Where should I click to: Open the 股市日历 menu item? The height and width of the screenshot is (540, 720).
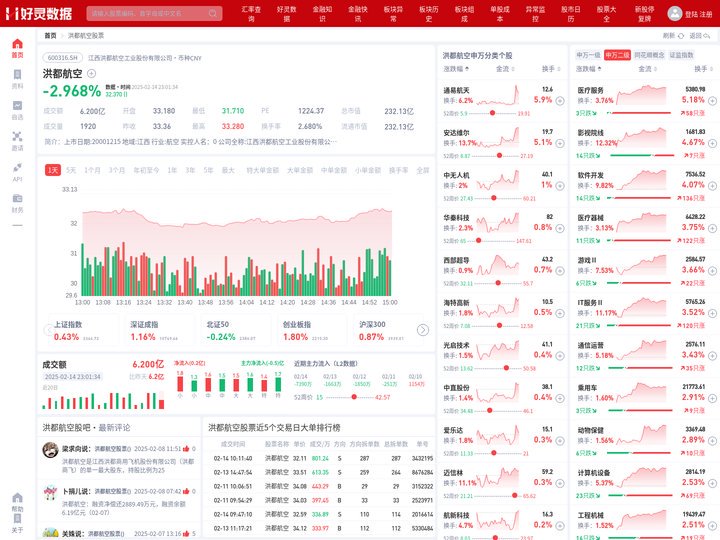coord(571,13)
